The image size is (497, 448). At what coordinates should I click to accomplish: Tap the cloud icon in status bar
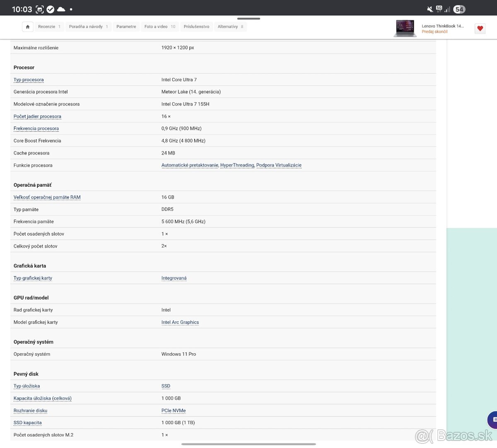[61, 9]
